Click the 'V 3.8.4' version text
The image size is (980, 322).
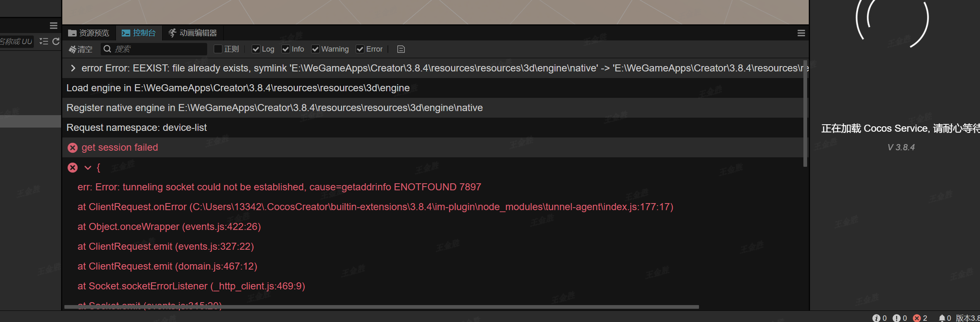tap(901, 147)
